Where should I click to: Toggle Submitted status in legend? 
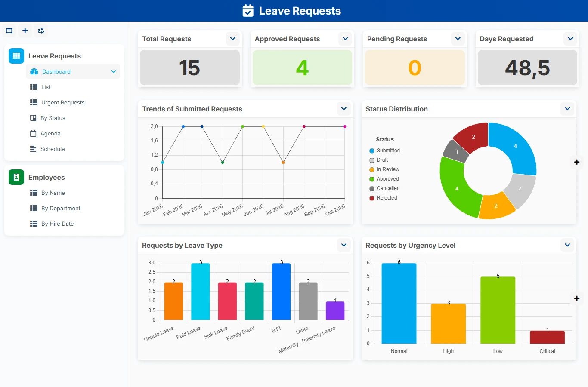384,150
